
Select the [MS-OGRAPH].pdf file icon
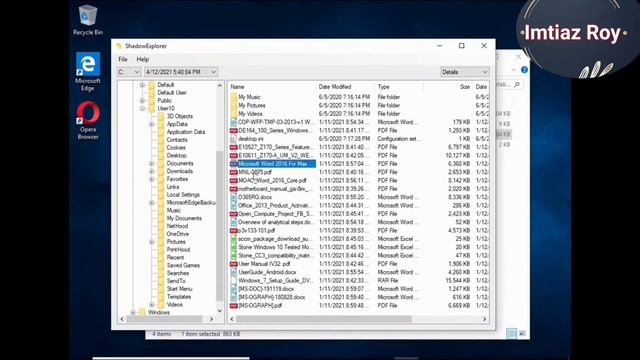pos(233,306)
